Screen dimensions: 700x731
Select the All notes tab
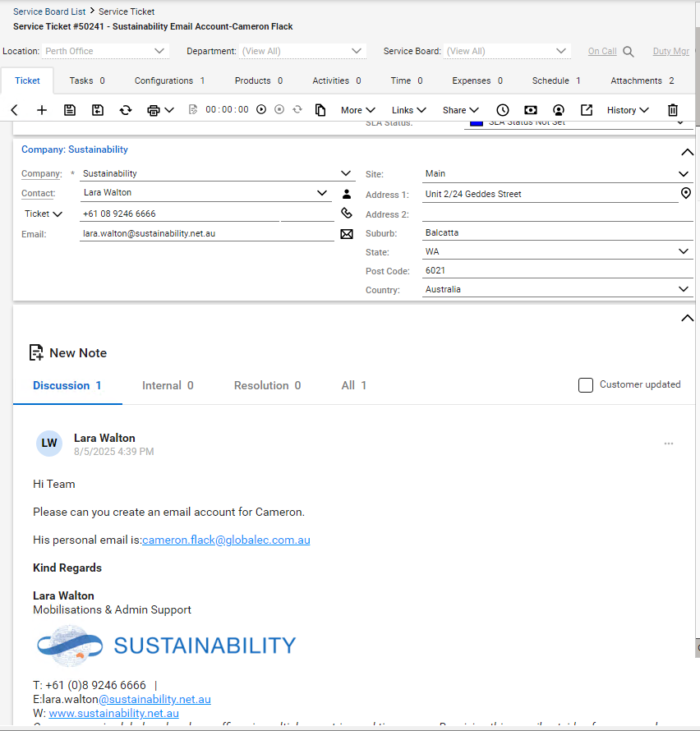[x=354, y=385]
